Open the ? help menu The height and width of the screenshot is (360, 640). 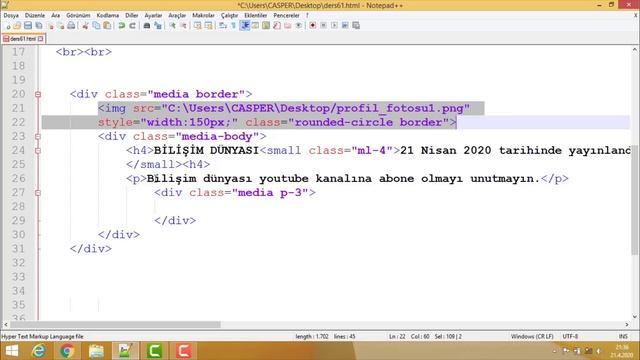[x=307, y=16]
